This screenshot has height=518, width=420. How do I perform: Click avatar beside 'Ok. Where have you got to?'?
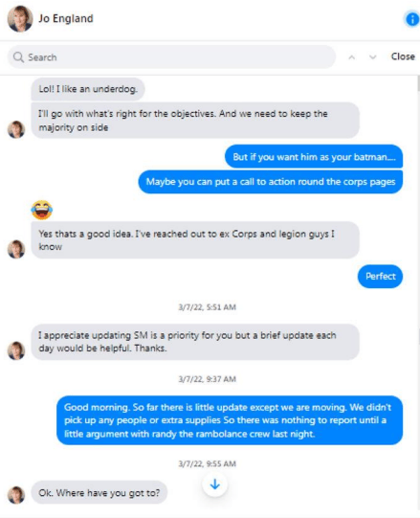[16, 495]
